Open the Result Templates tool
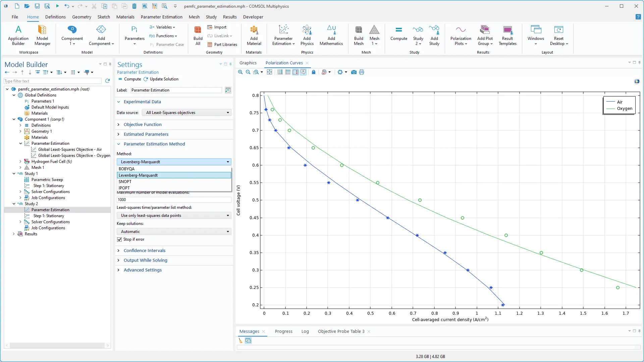The image size is (644, 362). (507, 35)
